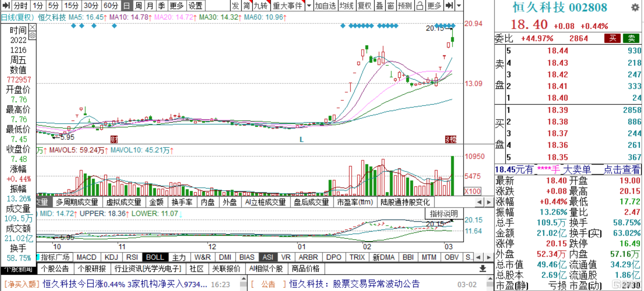Click the L marker on the price chart
This screenshot has width=644, height=291.
point(301,139)
